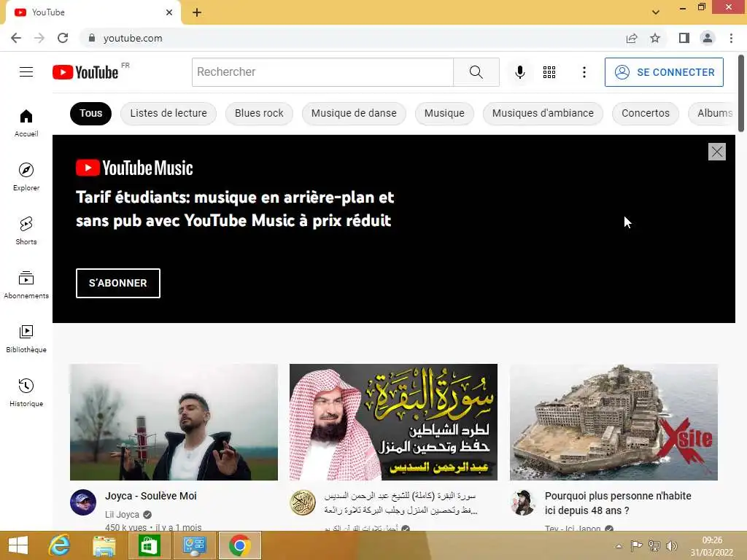Open Control Panel taskbar icon

pyautogui.click(x=194, y=545)
